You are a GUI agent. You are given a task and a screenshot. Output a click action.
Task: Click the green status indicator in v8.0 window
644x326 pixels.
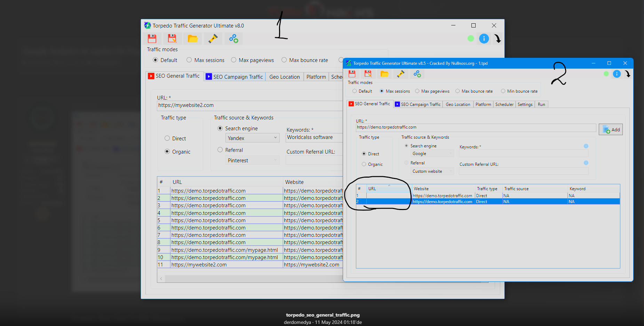coord(471,39)
